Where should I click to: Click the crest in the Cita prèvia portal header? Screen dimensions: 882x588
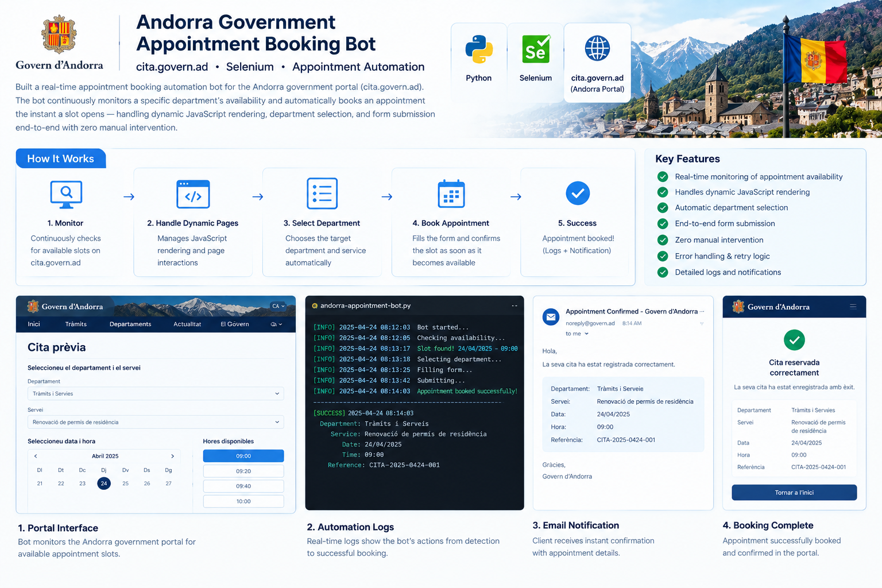pyautogui.click(x=33, y=307)
